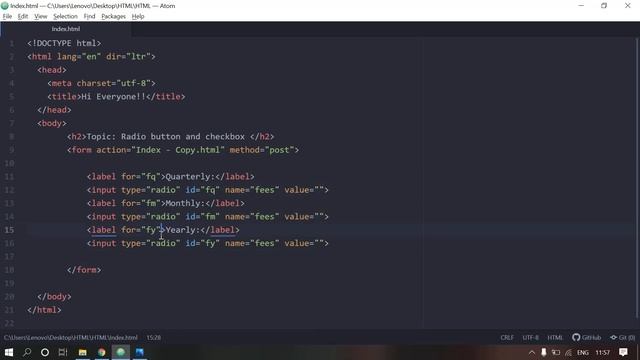This screenshot has height=360, width=640.
Task: Open the Help menu
Action: pyautogui.click(x=138, y=16)
